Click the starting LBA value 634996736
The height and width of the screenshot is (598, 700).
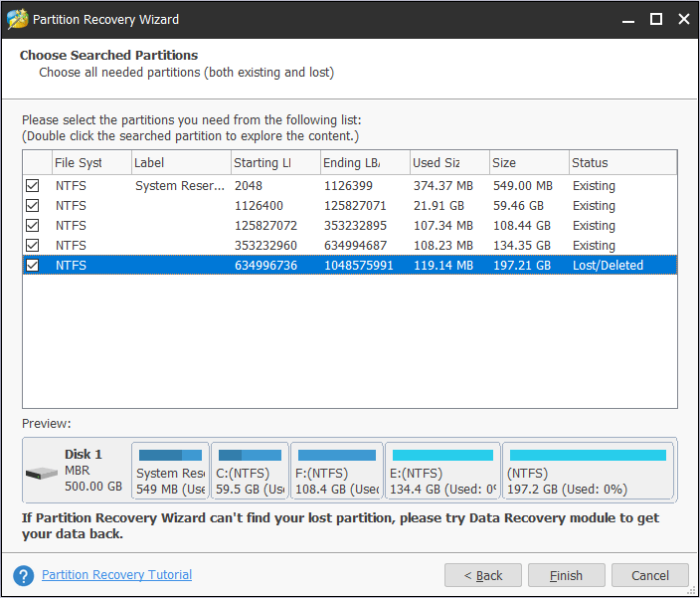point(266,266)
